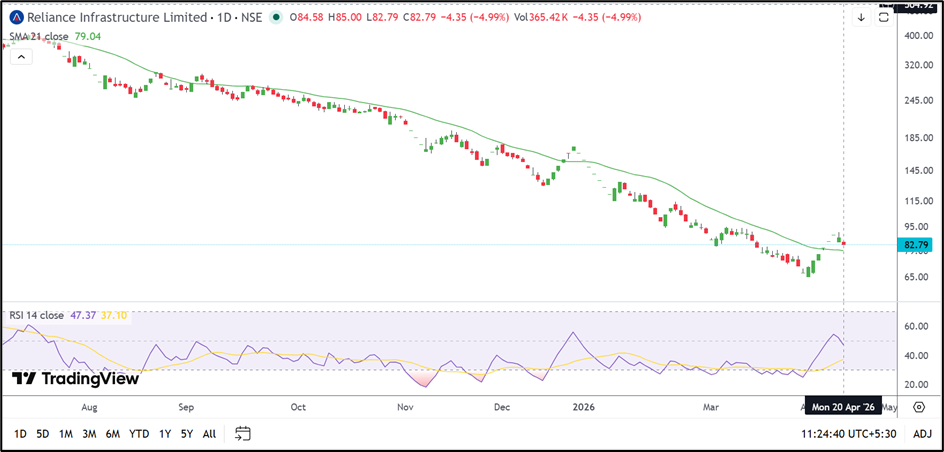
Task: Open the go-to-date calendar icon
Action: 242,433
